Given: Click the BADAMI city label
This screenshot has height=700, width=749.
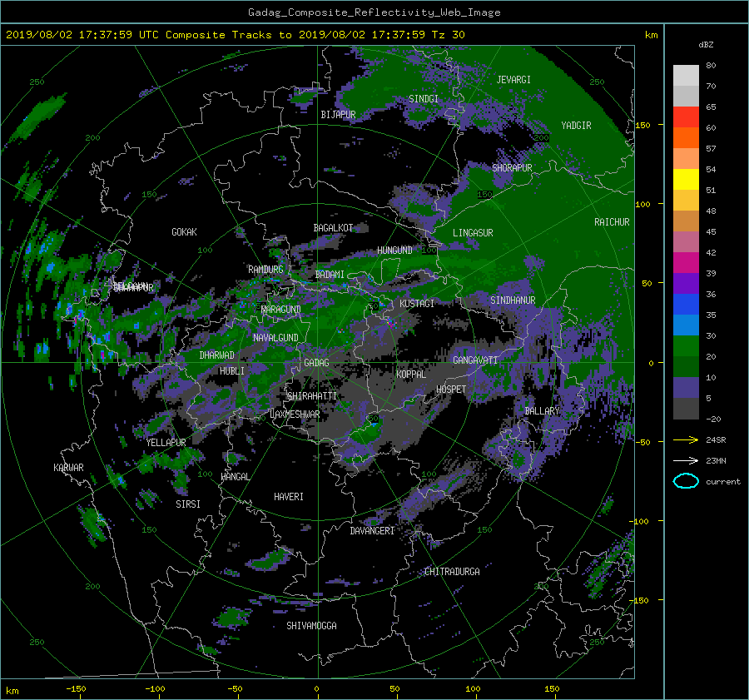Looking at the screenshot, I should tap(330, 275).
